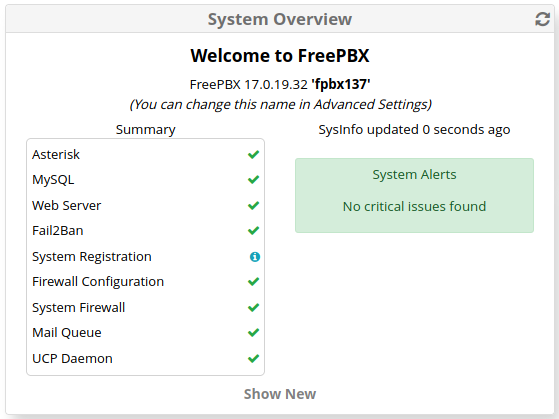Click the Mail Queue status checkmark

(253, 333)
